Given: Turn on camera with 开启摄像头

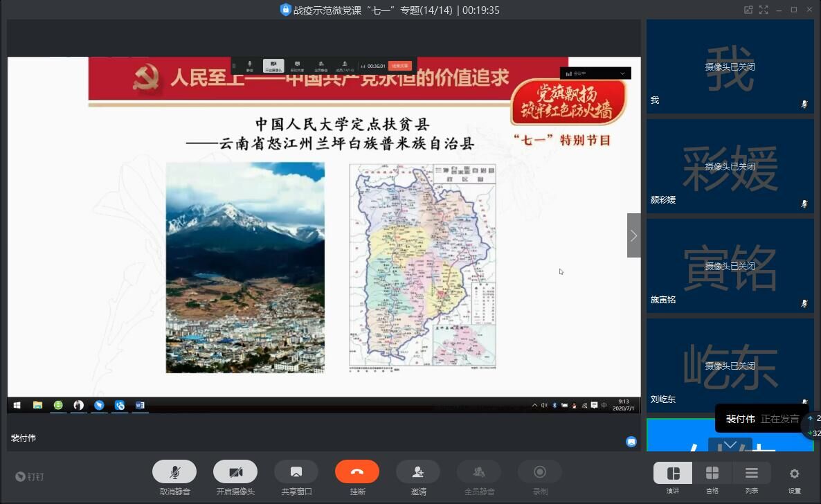Looking at the screenshot, I should click(x=235, y=472).
